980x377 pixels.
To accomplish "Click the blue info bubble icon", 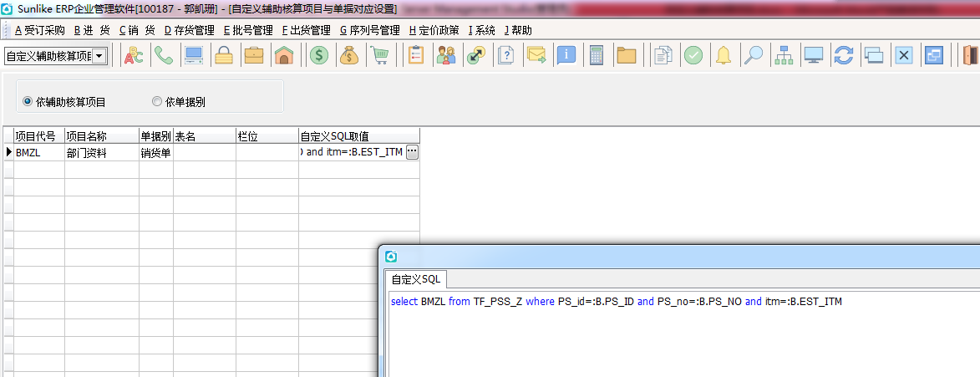I will (566, 56).
